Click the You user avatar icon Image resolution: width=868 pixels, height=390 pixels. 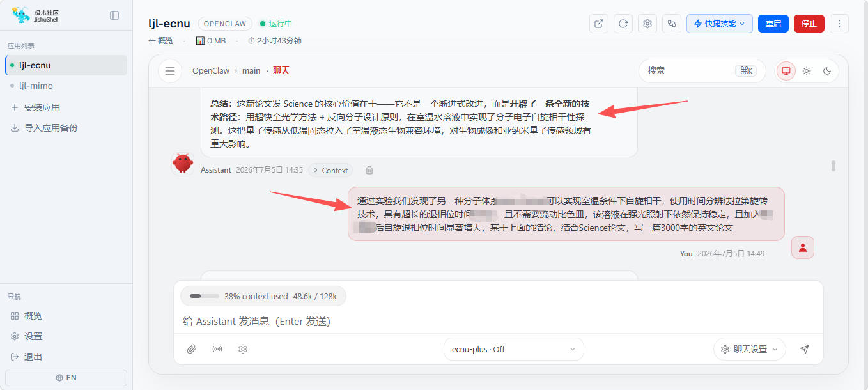tap(803, 247)
